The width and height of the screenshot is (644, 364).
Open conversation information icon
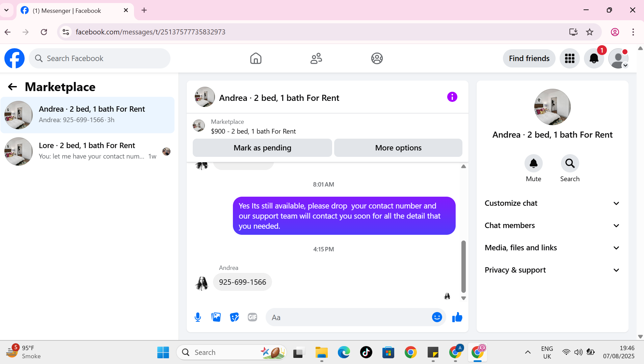pyautogui.click(x=452, y=97)
